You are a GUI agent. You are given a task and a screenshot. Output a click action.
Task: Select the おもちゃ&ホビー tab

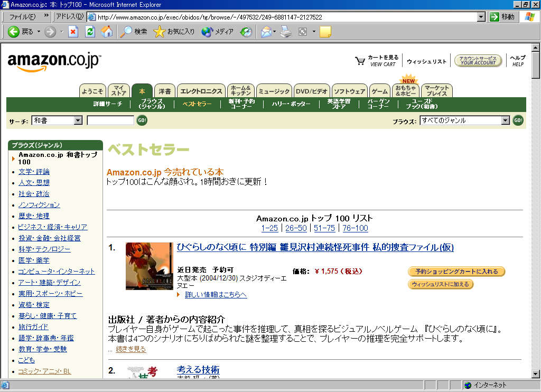[406, 91]
